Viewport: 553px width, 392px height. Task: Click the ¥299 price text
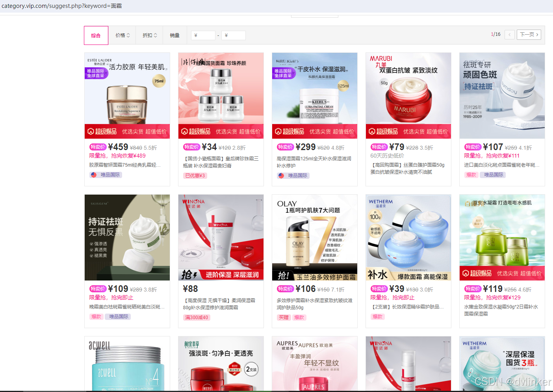[306, 147]
